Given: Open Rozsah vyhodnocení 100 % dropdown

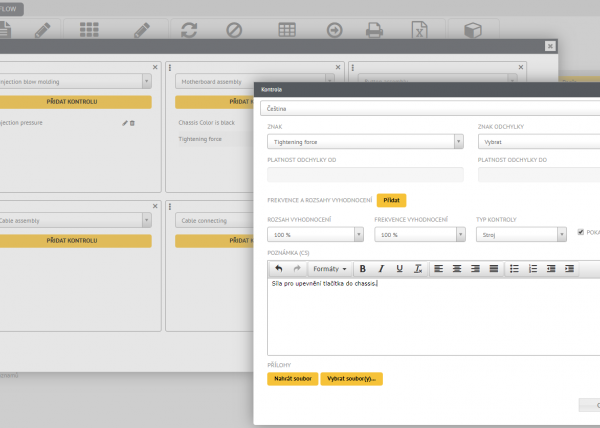Looking at the screenshot, I should point(359,234).
